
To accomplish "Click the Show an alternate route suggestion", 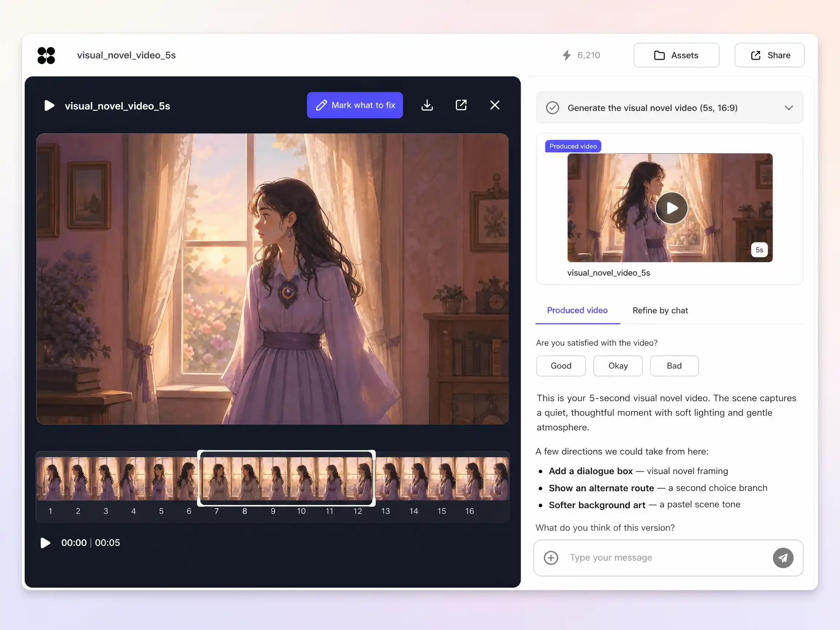I will pos(658,488).
